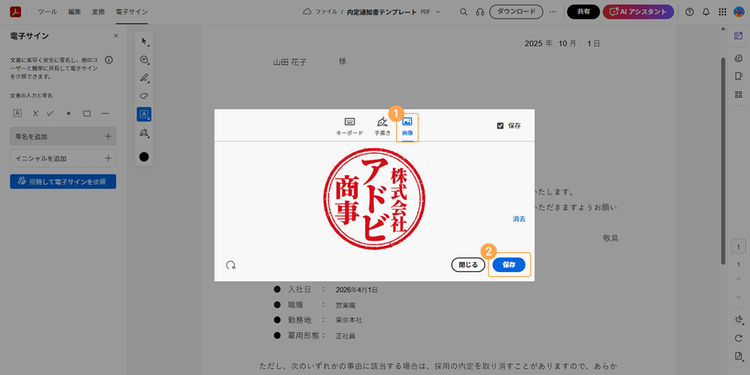Viewport: 750px width, 375px height.
Task: Go to next page with down chevron
Action: tap(738, 297)
